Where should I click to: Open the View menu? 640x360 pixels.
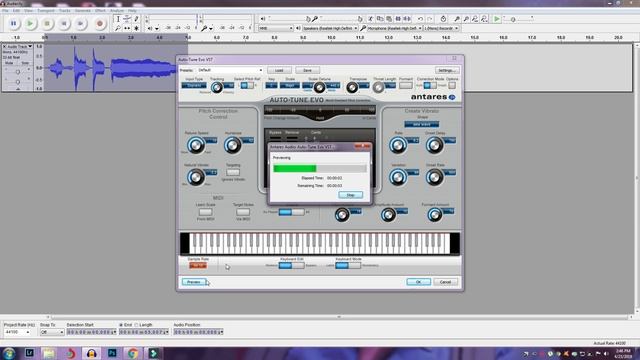pos(28,10)
